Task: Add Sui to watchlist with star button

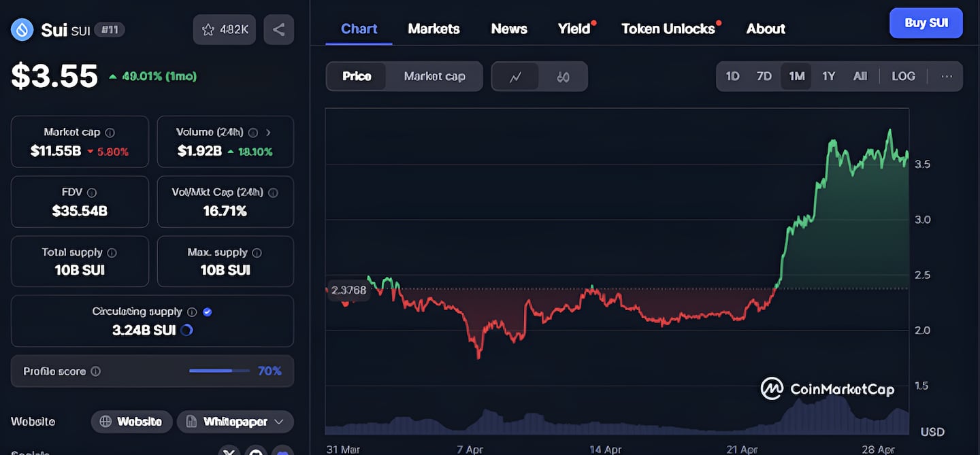Action: (x=225, y=30)
